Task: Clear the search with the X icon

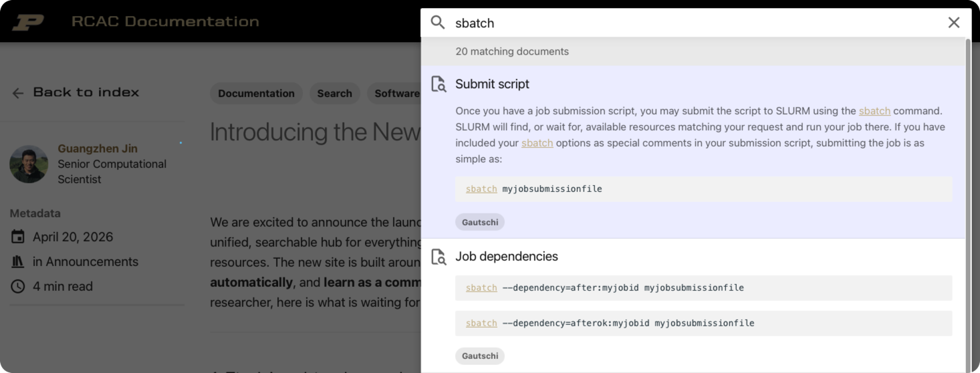Action: pos(954,23)
